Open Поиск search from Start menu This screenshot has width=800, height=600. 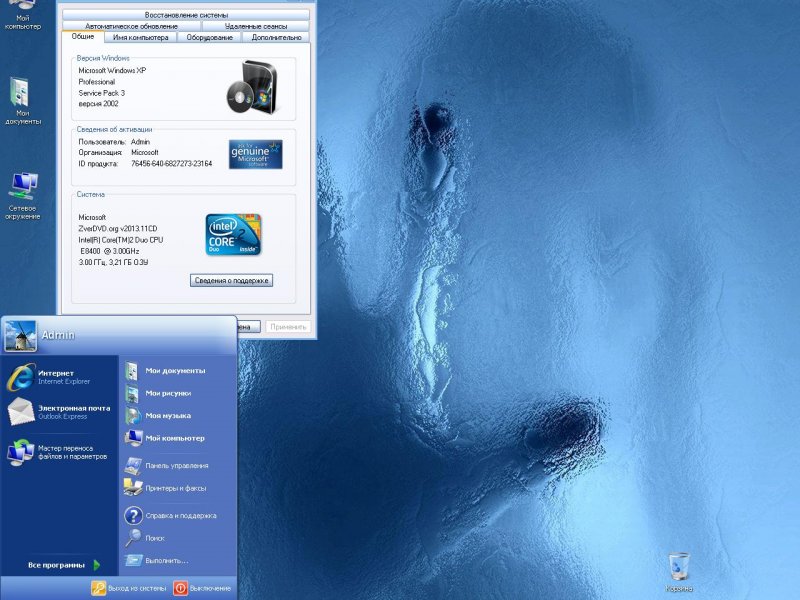coord(145,538)
